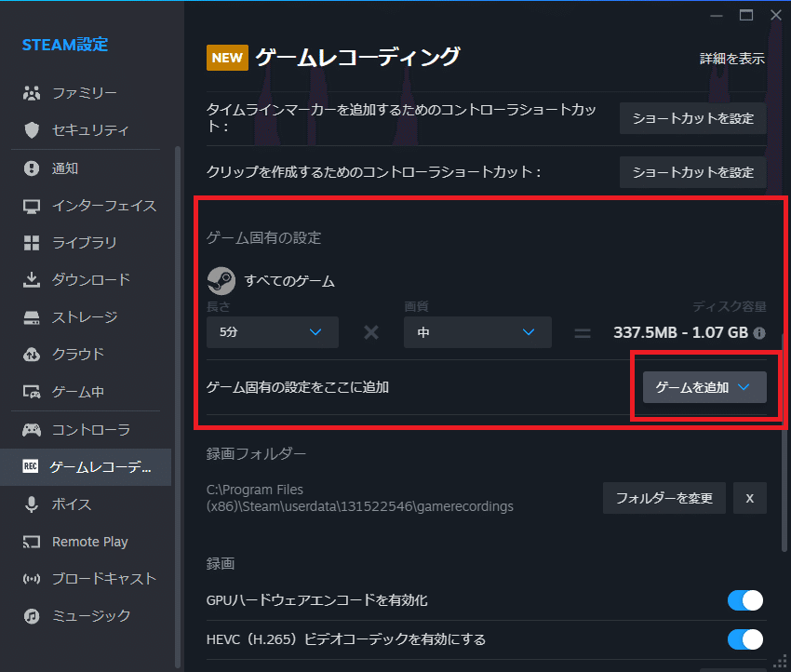Screen dimensions: 791x672
Task: Click the ゲーム固有の設定 section label
Action: pyautogui.click(x=264, y=237)
